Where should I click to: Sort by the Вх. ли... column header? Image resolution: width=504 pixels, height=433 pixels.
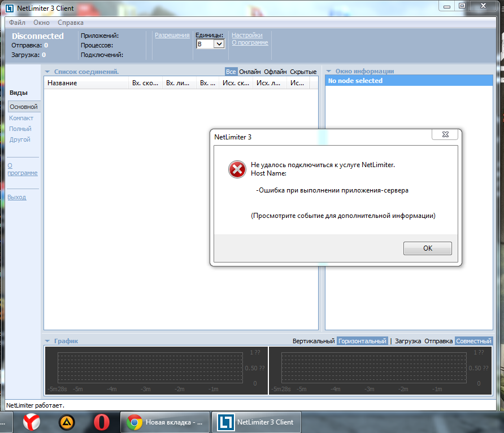179,83
